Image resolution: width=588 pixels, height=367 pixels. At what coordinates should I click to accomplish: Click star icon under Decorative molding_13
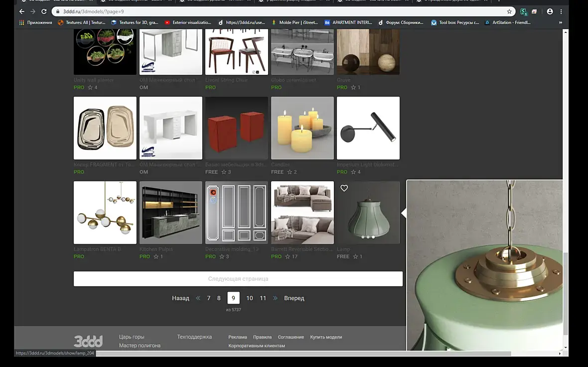(222, 257)
